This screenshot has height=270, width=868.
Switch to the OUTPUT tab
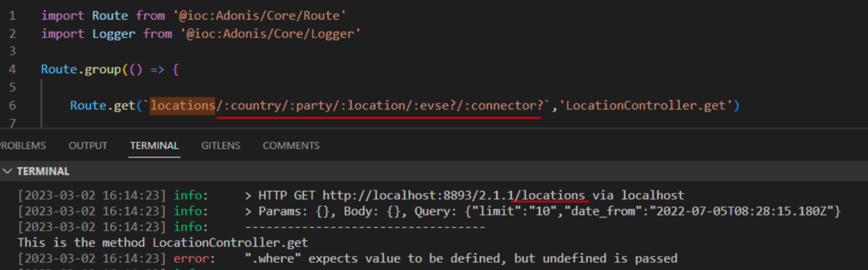[x=88, y=145]
